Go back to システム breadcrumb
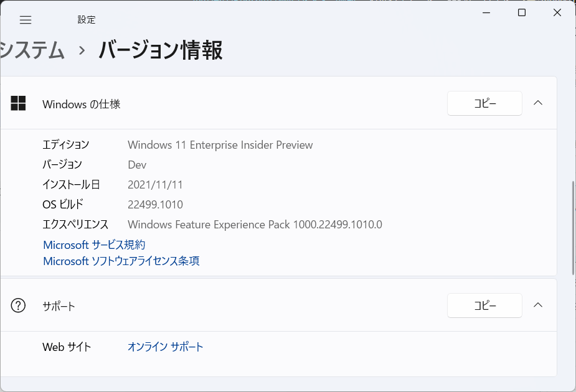 tap(32, 50)
